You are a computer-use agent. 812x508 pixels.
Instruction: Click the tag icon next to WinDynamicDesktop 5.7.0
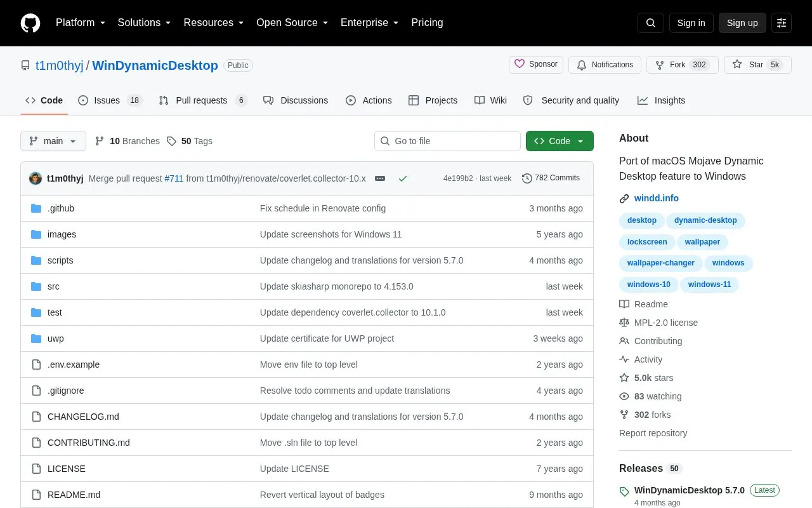point(624,491)
